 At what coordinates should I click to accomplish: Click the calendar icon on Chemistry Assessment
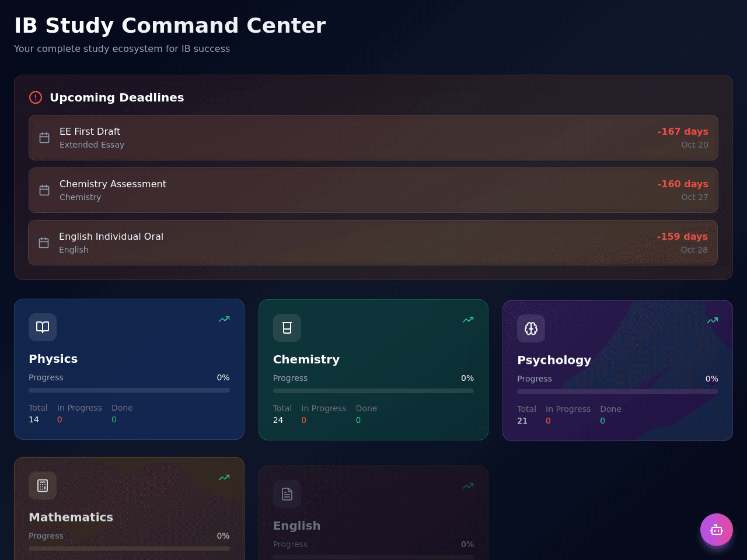pos(44,190)
